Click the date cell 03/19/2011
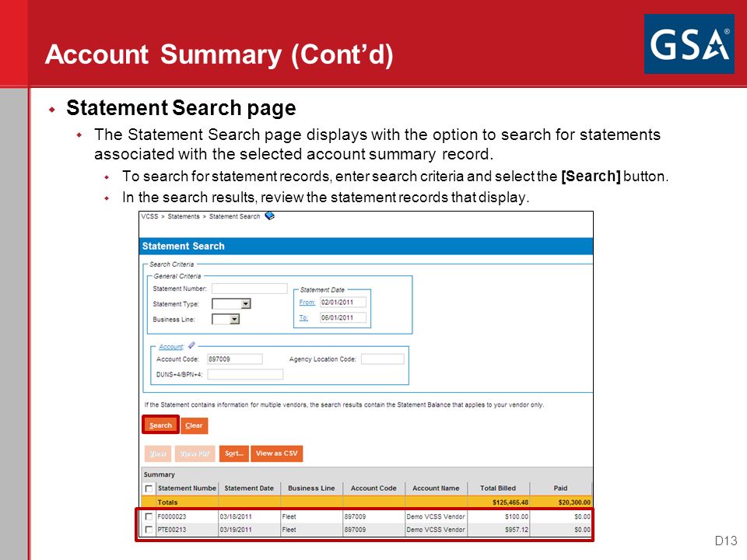The image size is (747, 560). [250, 529]
